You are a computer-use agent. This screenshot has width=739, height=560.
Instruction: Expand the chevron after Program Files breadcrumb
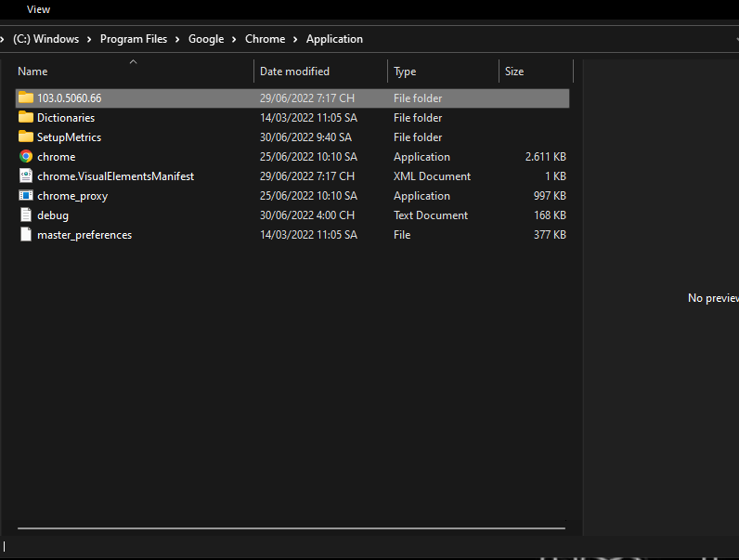179,39
